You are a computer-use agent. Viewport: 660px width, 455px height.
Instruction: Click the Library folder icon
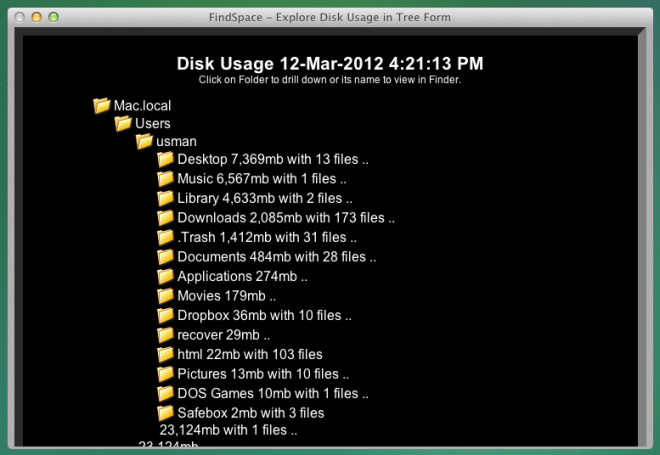[165, 198]
